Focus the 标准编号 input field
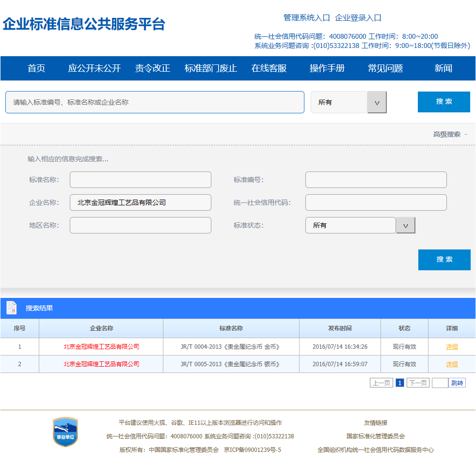The image size is (476, 465). click(x=376, y=180)
